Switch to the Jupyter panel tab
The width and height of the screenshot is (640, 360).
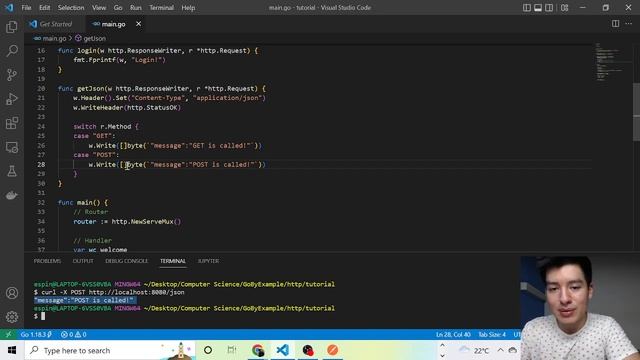pos(208,261)
